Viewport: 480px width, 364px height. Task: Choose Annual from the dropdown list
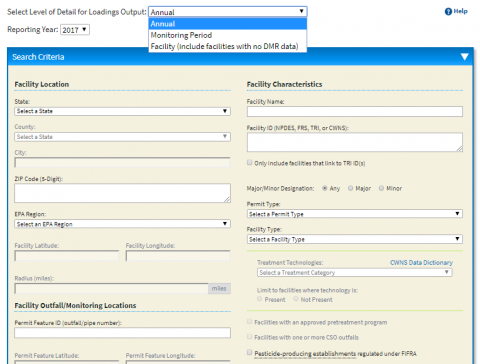pos(227,24)
